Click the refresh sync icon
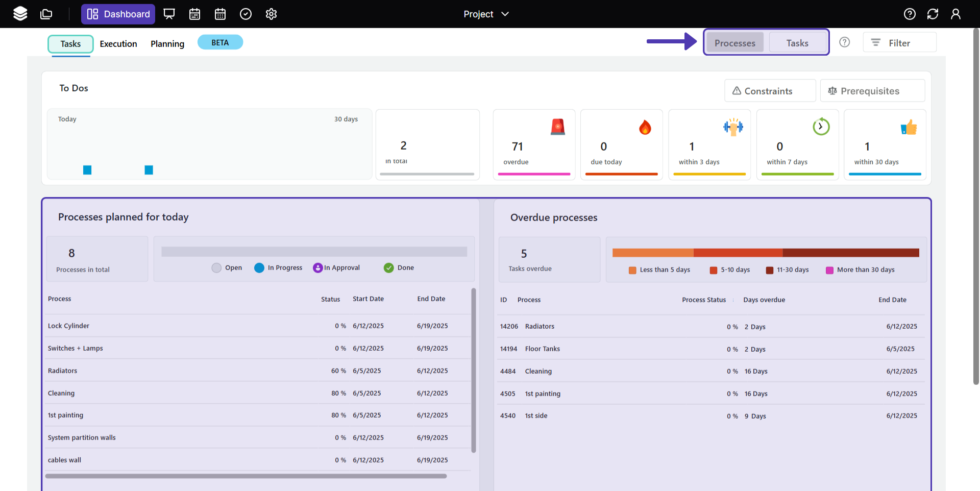Image resolution: width=980 pixels, height=491 pixels. [933, 14]
